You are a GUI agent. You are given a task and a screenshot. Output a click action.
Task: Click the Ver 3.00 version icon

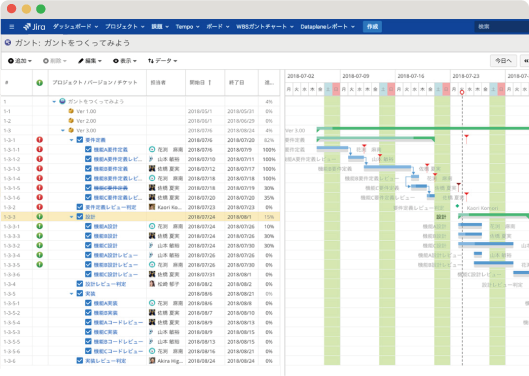pyautogui.click(x=71, y=130)
